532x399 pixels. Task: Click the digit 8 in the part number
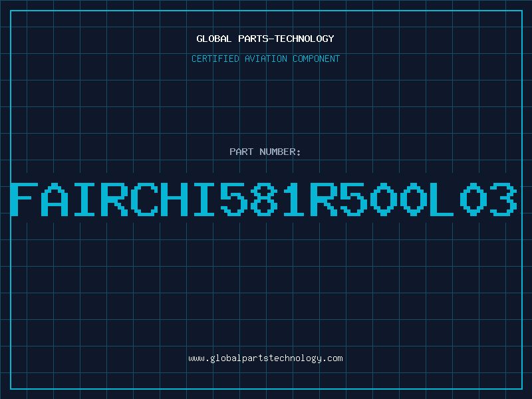(x=263, y=199)
